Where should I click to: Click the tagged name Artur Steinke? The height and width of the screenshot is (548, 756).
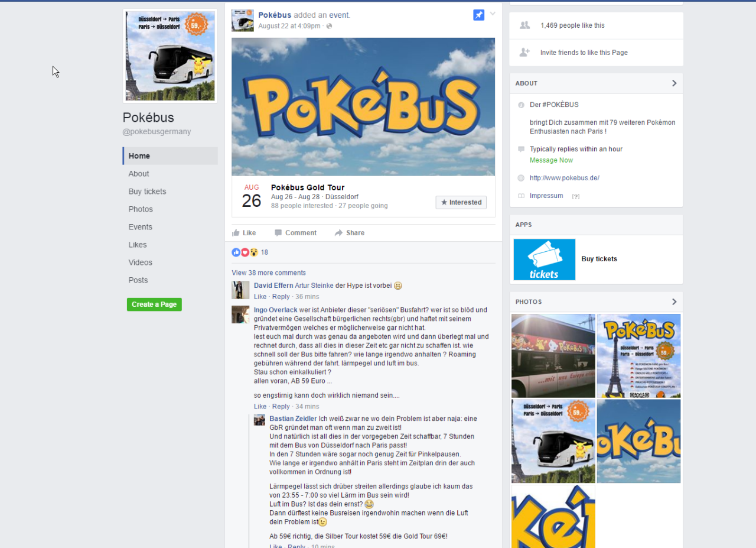coord(314,286)
